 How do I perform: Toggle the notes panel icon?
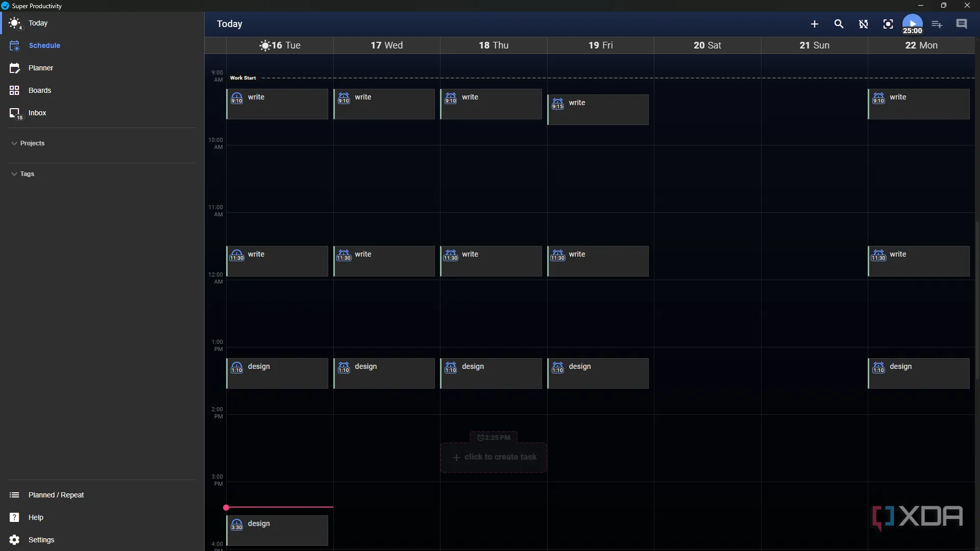pyautogui.click(x=961, y=24)
